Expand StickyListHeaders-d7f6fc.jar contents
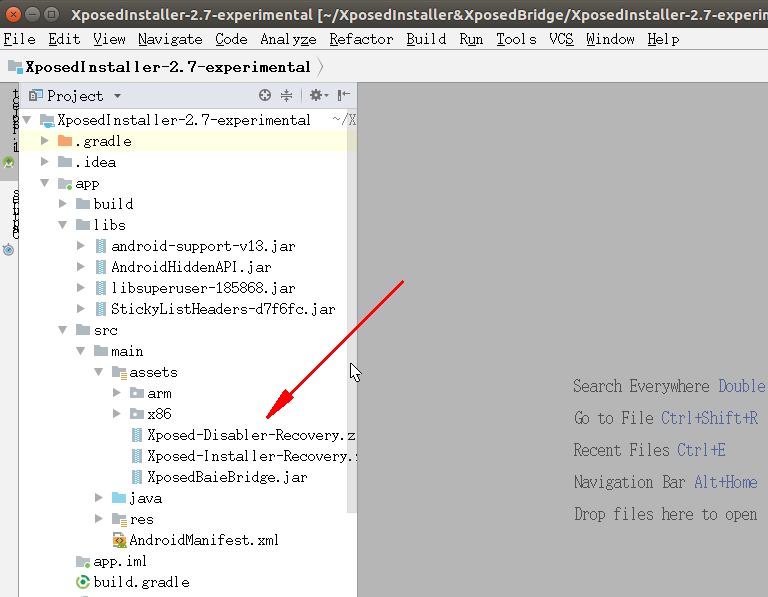This screenshot has height=597, width=768. (x=81, y=309)
